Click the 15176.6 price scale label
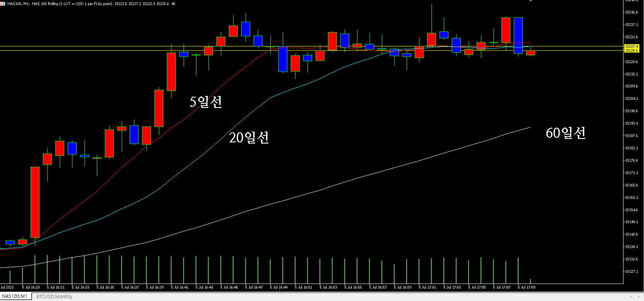644x301 pixels. click(x=632, y=161)
